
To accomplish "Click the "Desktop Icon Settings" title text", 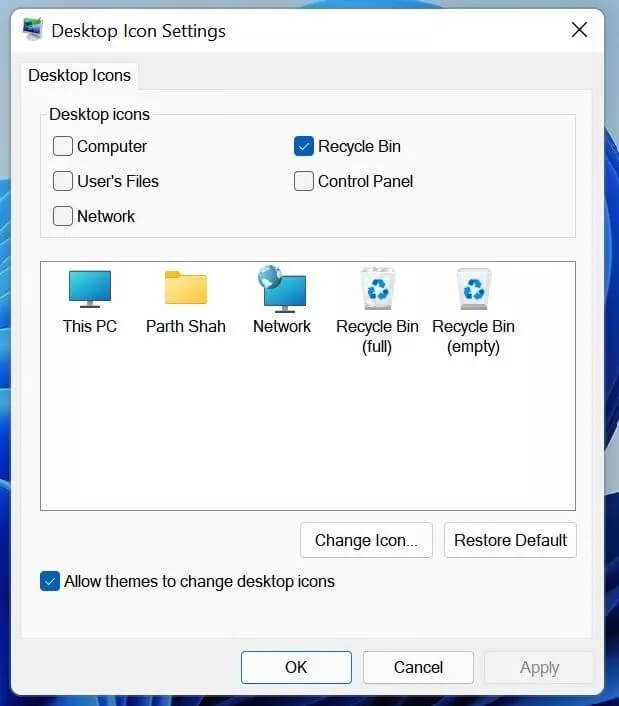I will tap(139, 32).
